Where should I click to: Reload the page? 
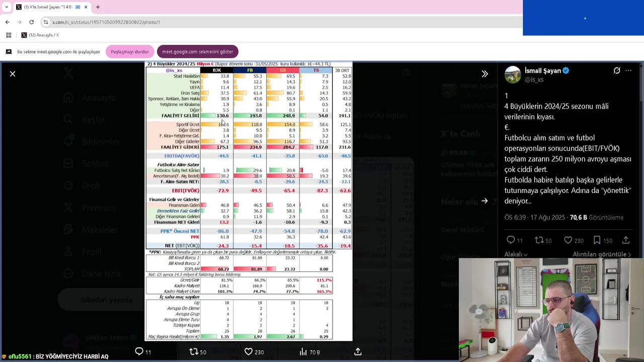pos(31,22)
